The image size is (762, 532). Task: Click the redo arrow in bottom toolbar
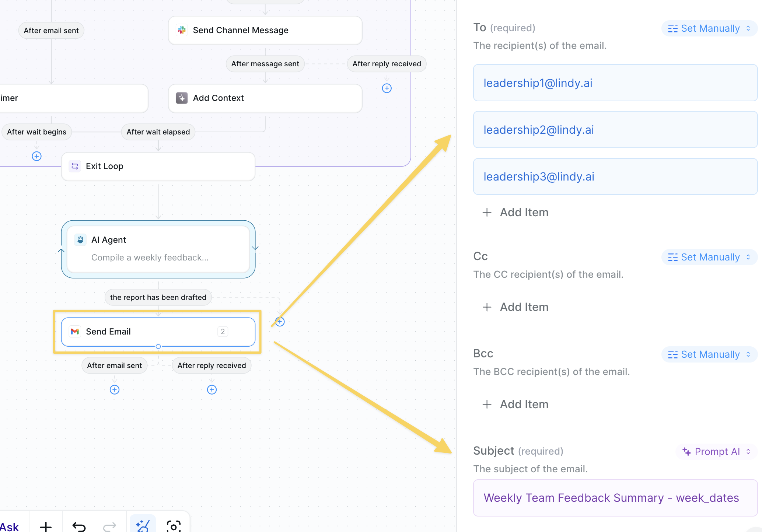click(109, 526)
